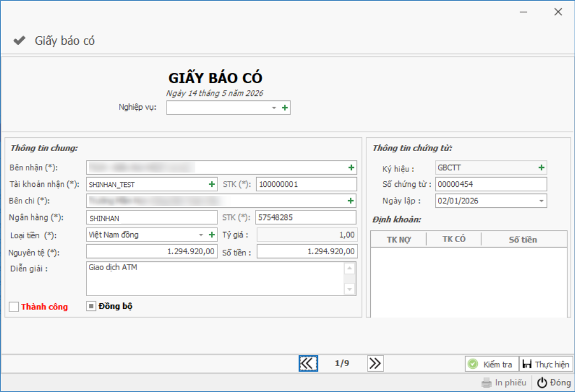Click plus icon next to Việt Nam đồng

click(x=211, y=234)
